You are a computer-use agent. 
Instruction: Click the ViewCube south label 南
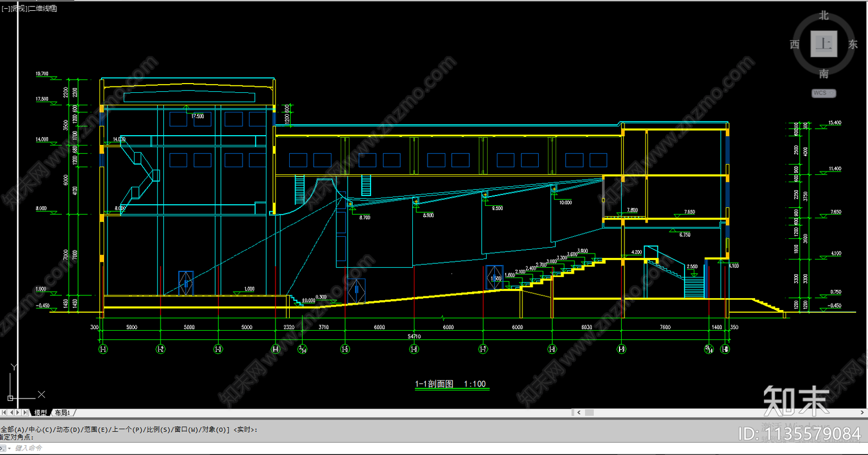click(x=824, y=73)
